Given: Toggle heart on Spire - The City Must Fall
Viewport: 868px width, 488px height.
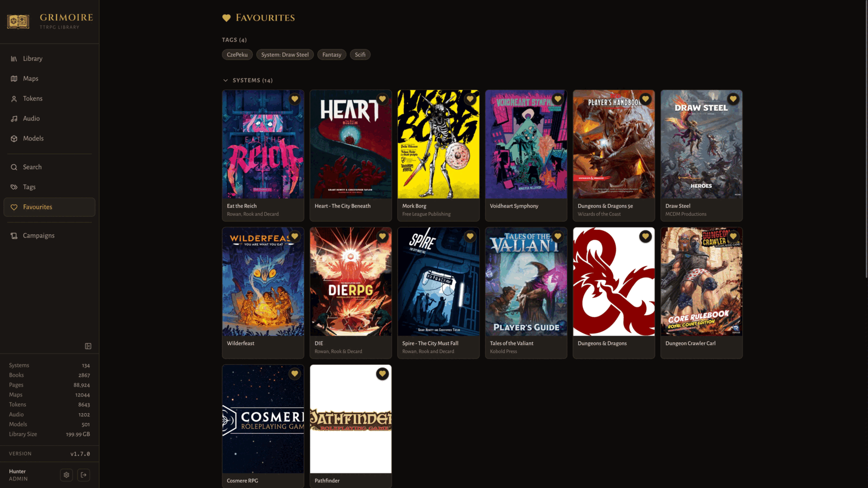Looking at the screenshot, I should click(470, 236).
